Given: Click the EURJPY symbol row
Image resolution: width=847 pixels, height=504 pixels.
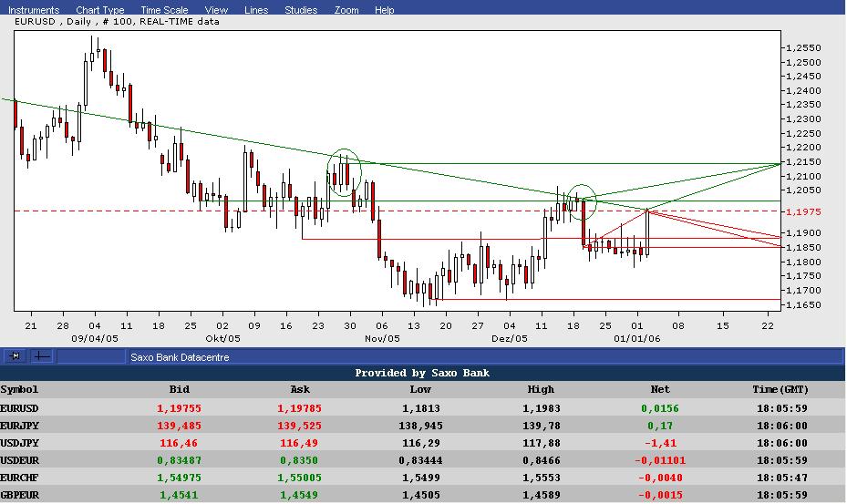Looking at the screenshot, I should tap(423, 426).
